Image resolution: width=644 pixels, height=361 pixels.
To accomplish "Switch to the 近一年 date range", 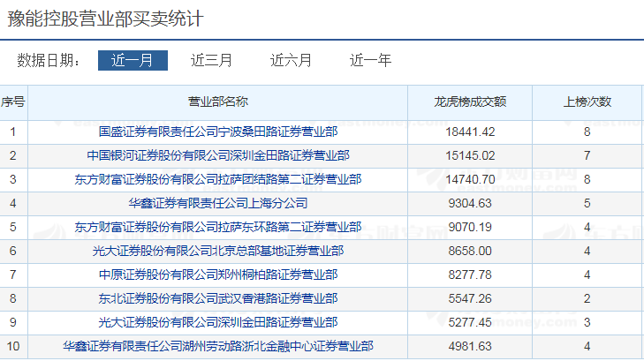I will tap(370, 60).
